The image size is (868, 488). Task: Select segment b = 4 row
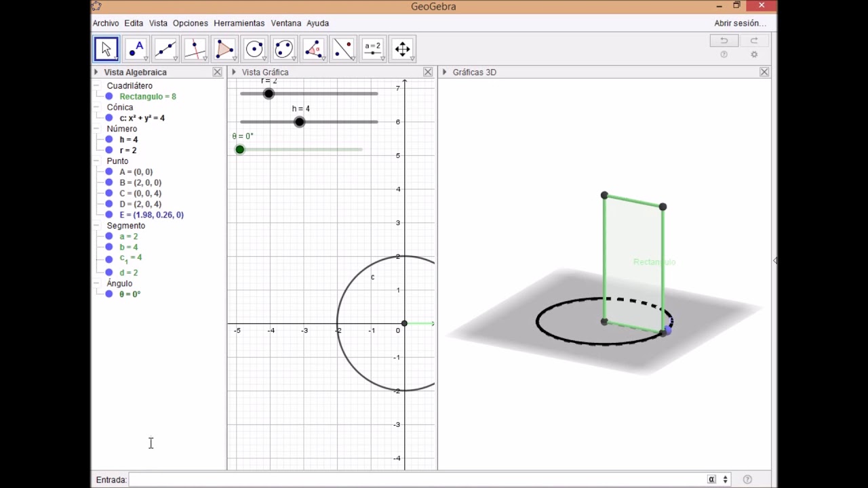pyautogui.click(x=128, y=247)
